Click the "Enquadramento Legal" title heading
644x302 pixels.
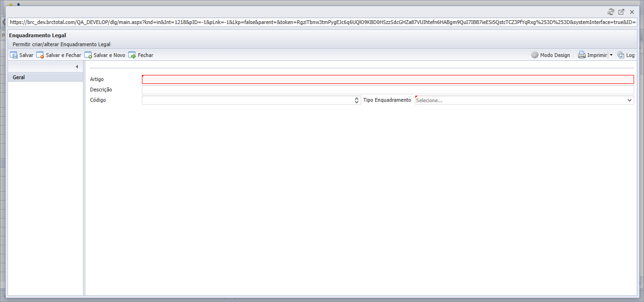click(37, 35)
